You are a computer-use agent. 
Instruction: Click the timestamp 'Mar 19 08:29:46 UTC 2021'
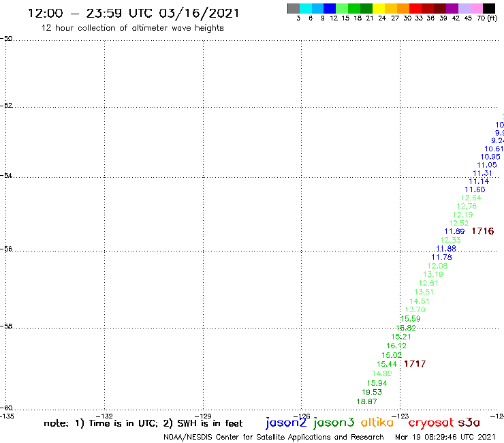pyautogui.click(x=445, y=437)
